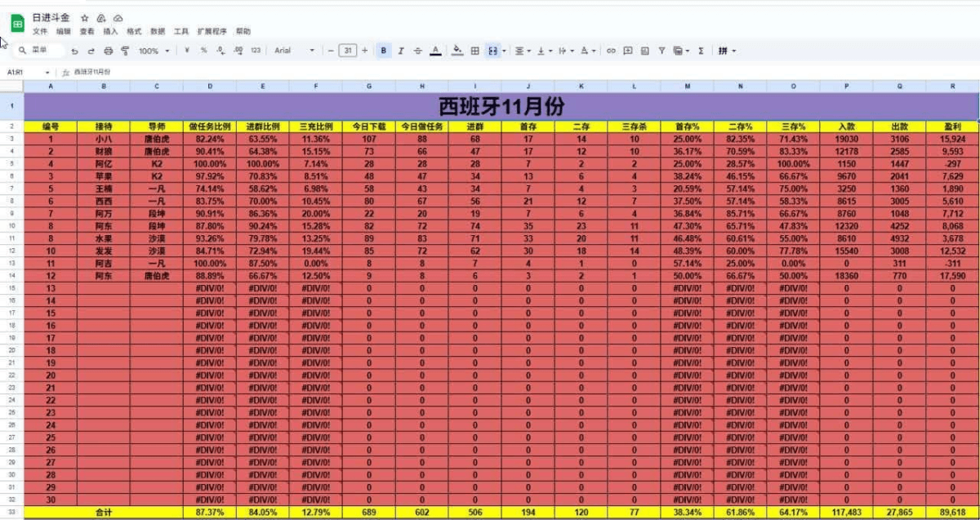
Task: Click the insert chart icon
Action: click(x=644, y=51)
